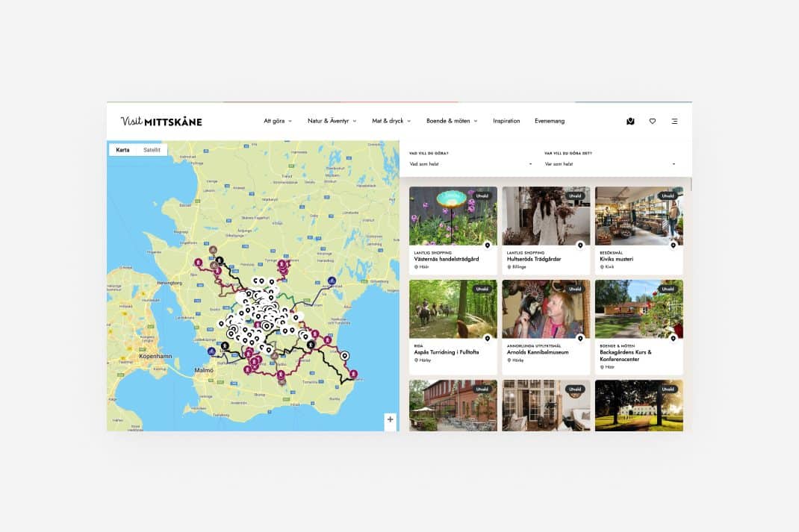Click the listing panel vertical scrollbar

(691, 184)
